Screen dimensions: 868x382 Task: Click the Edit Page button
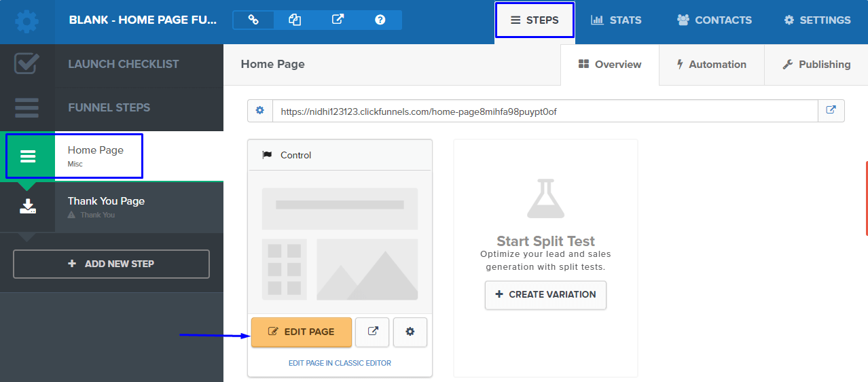[302, 332]
